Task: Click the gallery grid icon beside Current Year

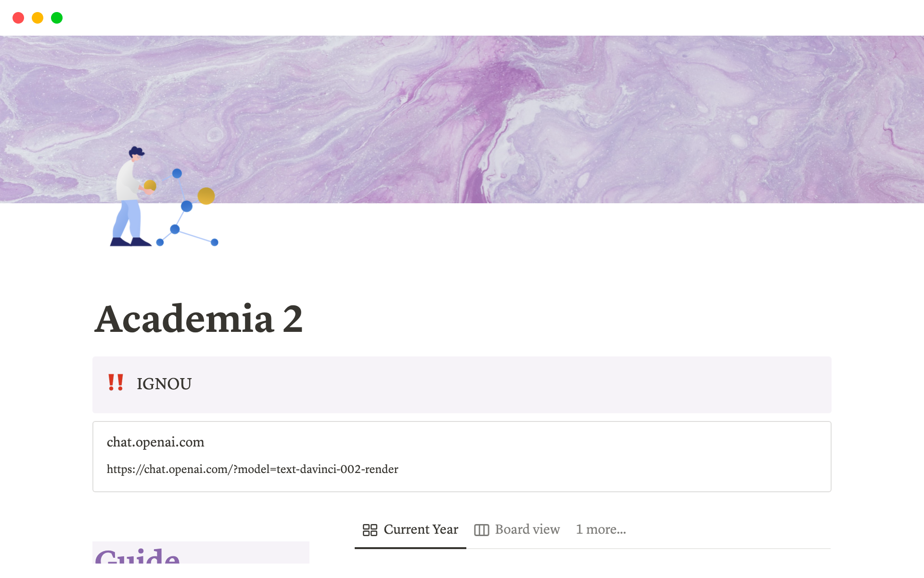Action: (370, 530)
